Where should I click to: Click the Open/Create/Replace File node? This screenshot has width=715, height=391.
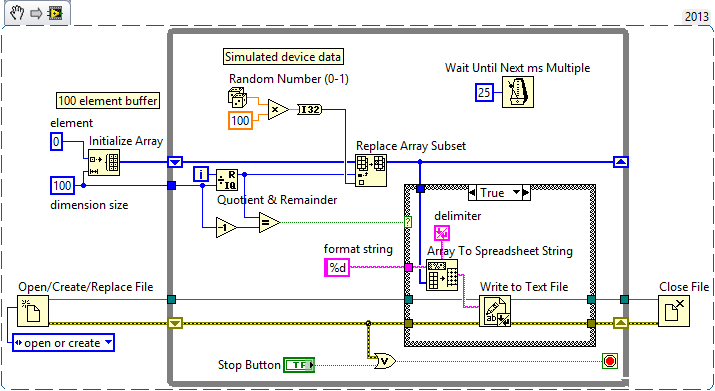click(33, 311)
